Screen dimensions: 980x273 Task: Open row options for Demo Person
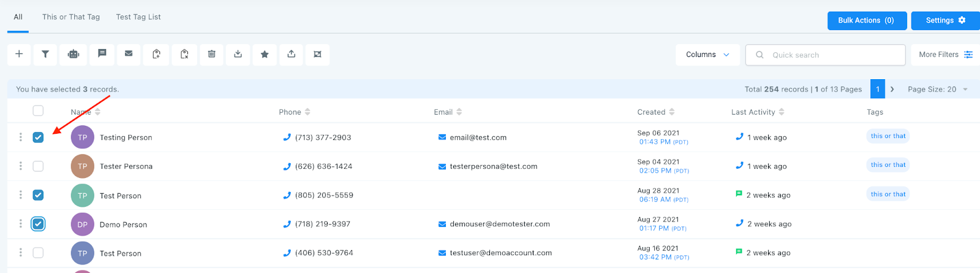pos(20,224)
